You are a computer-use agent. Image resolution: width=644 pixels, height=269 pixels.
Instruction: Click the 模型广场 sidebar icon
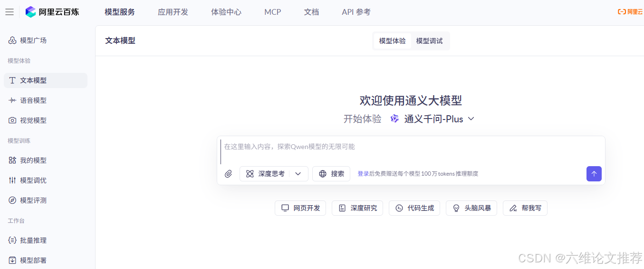pos(12,40)
